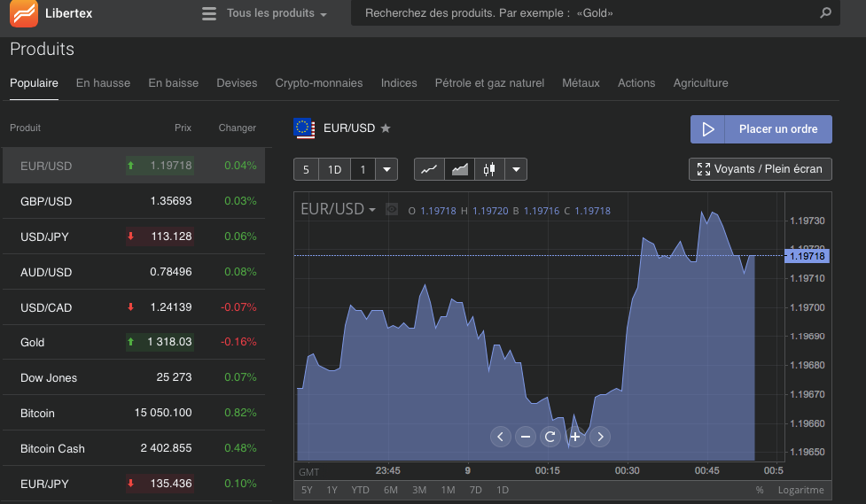866x504 pixels.
Task: Add EUR/USD to favorites with star
Action: 386,128
